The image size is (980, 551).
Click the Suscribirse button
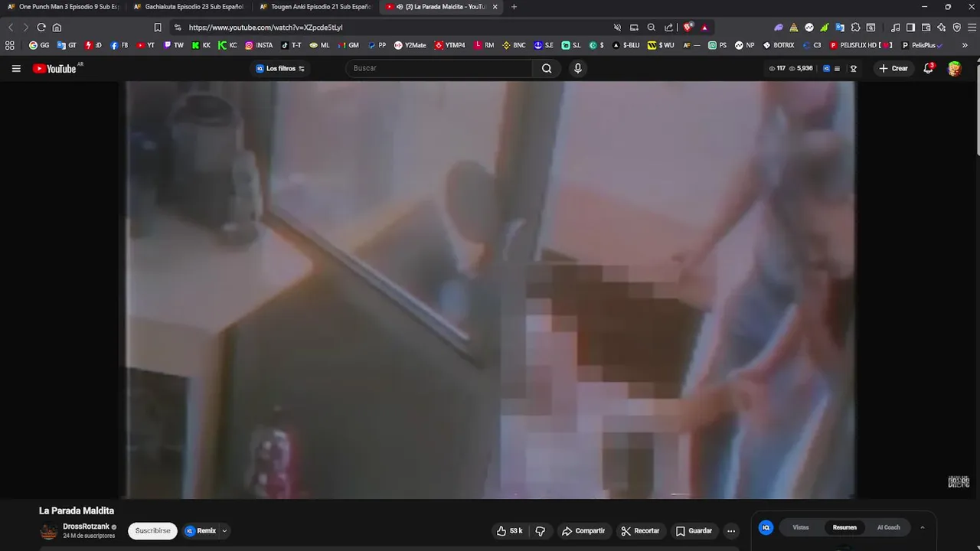point(153,530)
